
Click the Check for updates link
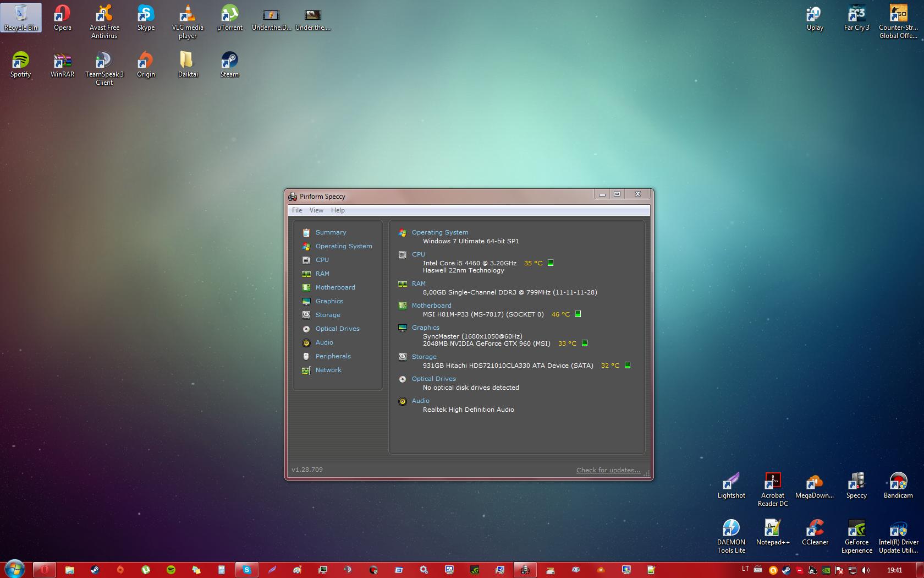(x=608, y=470)
